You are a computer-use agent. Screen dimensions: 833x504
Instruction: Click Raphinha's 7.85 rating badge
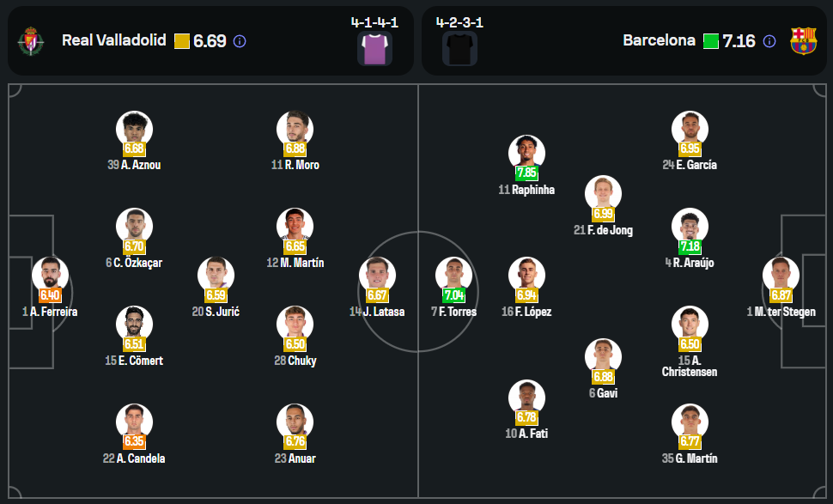(526, 173)
